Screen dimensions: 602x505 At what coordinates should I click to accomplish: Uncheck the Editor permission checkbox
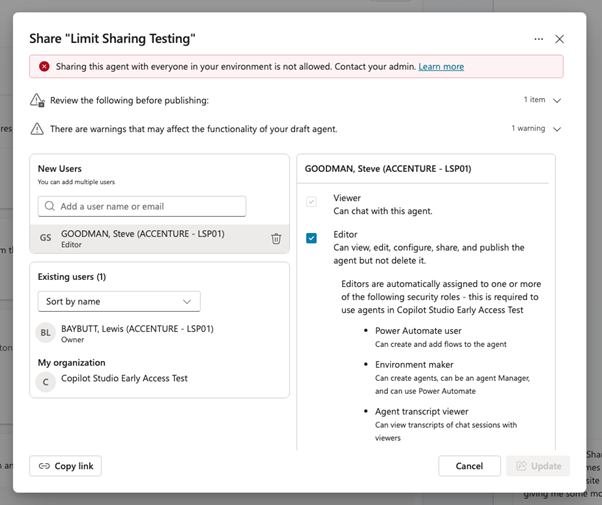tap(312, 238)
